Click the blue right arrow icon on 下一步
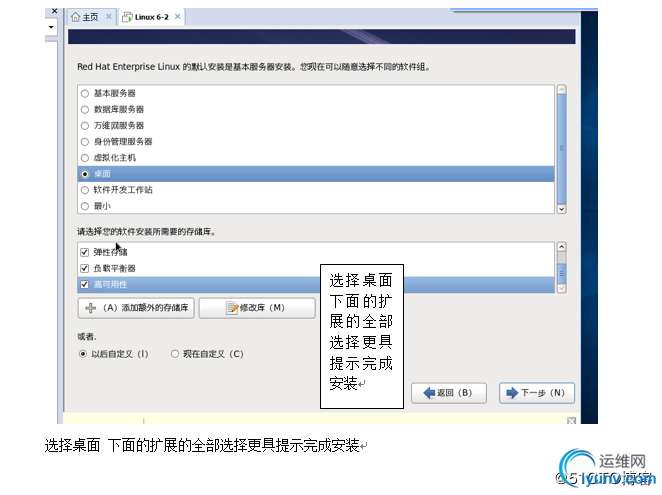 (x=512, y=393)
